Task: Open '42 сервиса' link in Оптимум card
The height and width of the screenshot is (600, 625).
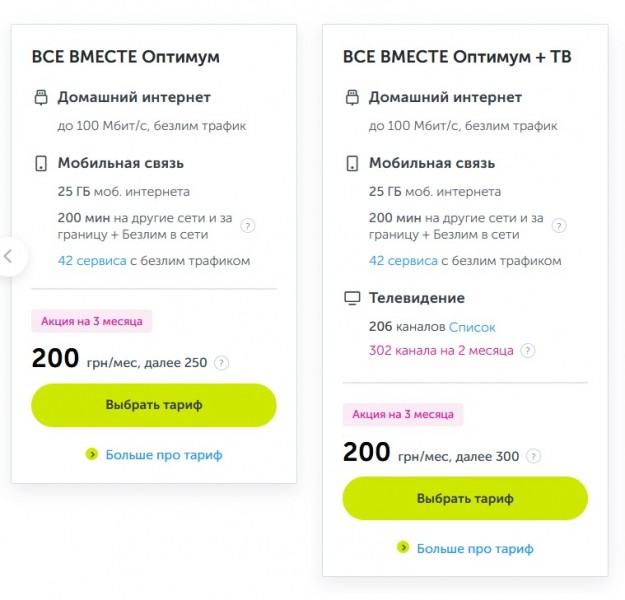Action: click(91, 261)
